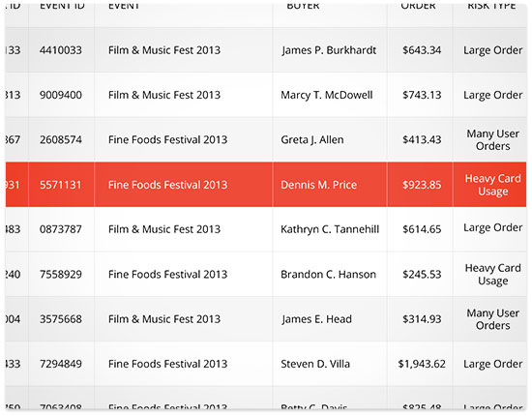532x416 pixels.
Task: Open Kathryn C. Tannehill's order row
Action: click(266, 229)
